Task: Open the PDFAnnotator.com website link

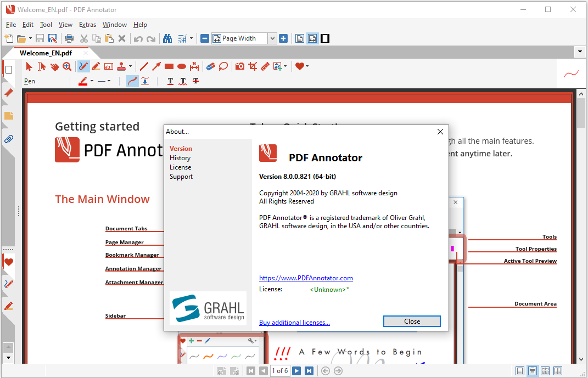Action: click(306, 278)
